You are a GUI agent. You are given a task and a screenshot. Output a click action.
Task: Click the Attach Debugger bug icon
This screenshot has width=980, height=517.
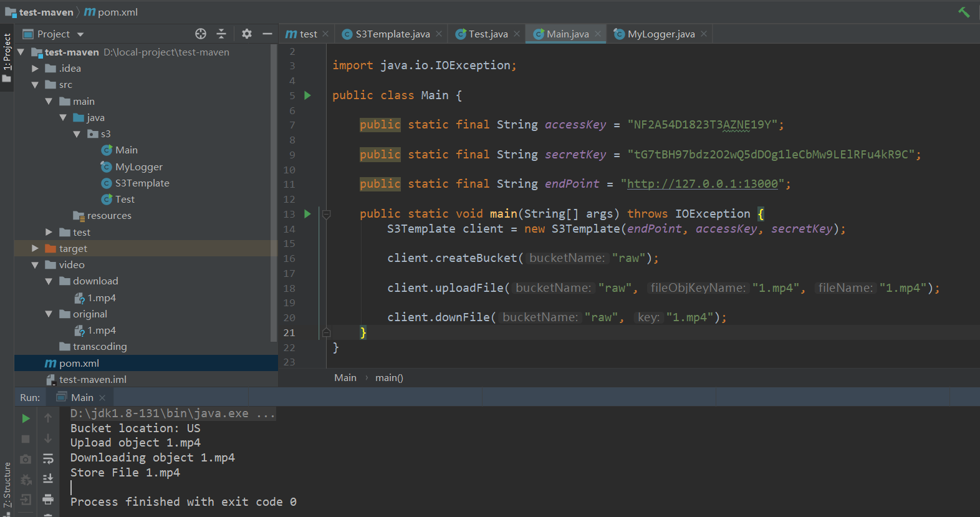(26, 480)
